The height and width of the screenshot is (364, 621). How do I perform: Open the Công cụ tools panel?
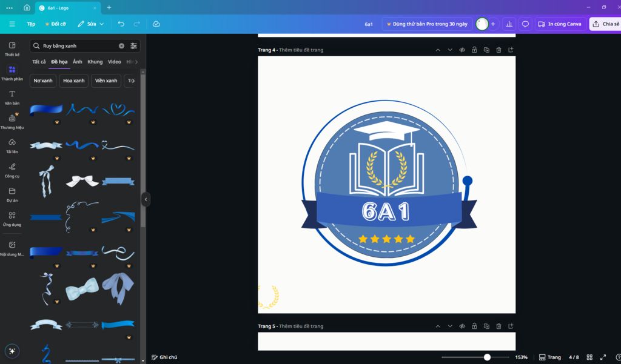tap(12, 170)
